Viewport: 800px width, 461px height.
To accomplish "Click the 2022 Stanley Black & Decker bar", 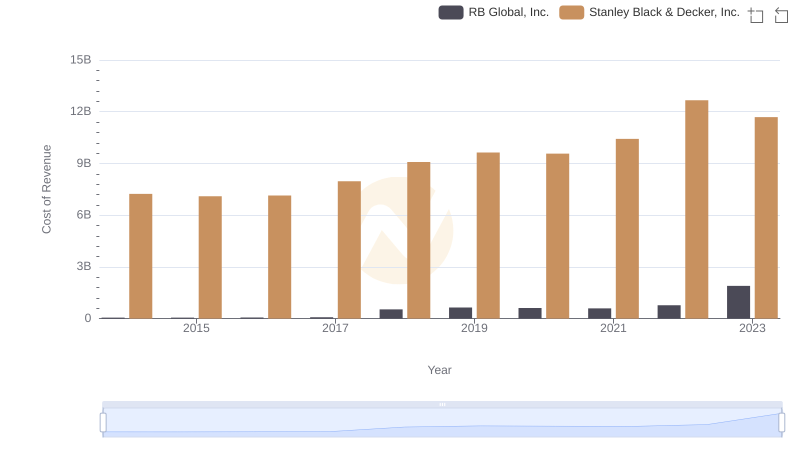I will click(x=696, y=209).
